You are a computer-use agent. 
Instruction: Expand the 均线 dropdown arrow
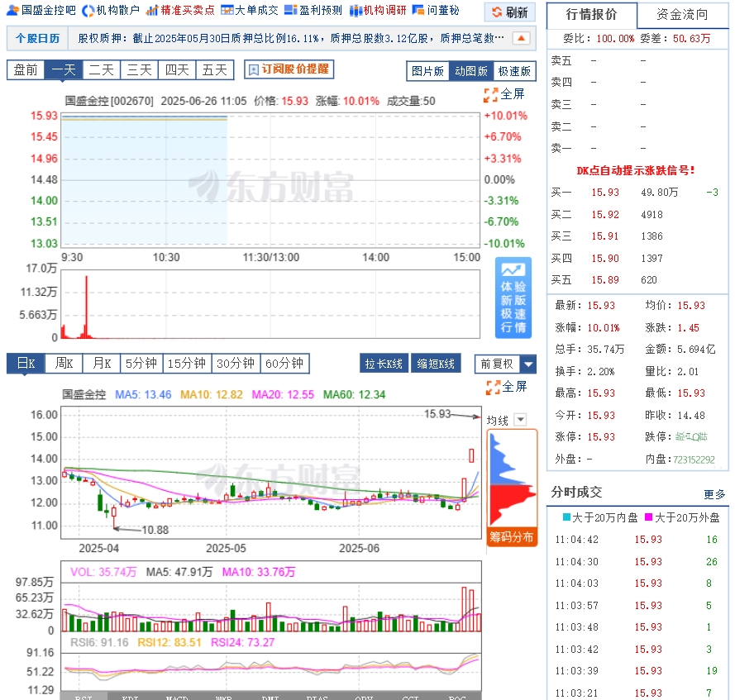coord(520,420)
